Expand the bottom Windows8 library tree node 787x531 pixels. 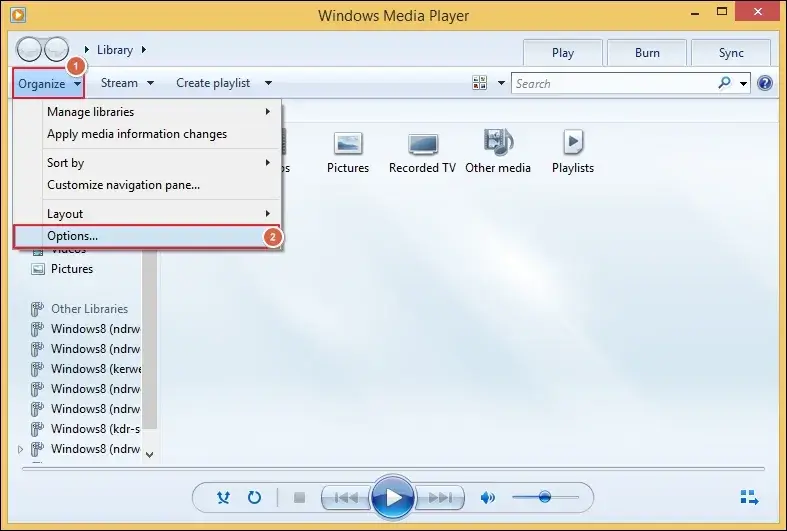pos(20,449)
